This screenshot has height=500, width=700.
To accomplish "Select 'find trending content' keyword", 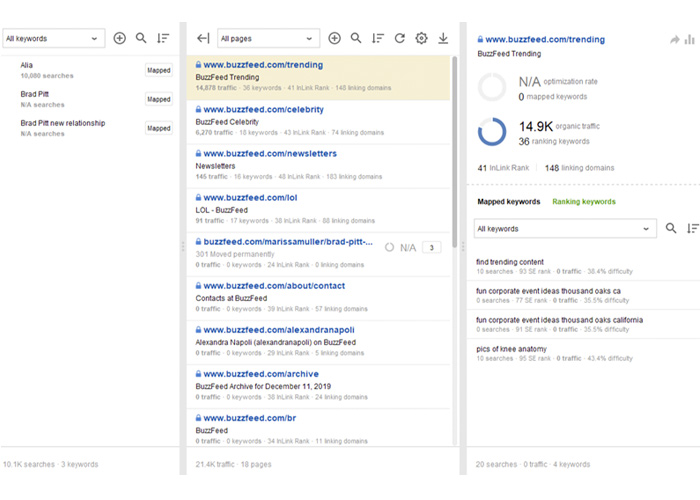I will [x=583, y=267].
